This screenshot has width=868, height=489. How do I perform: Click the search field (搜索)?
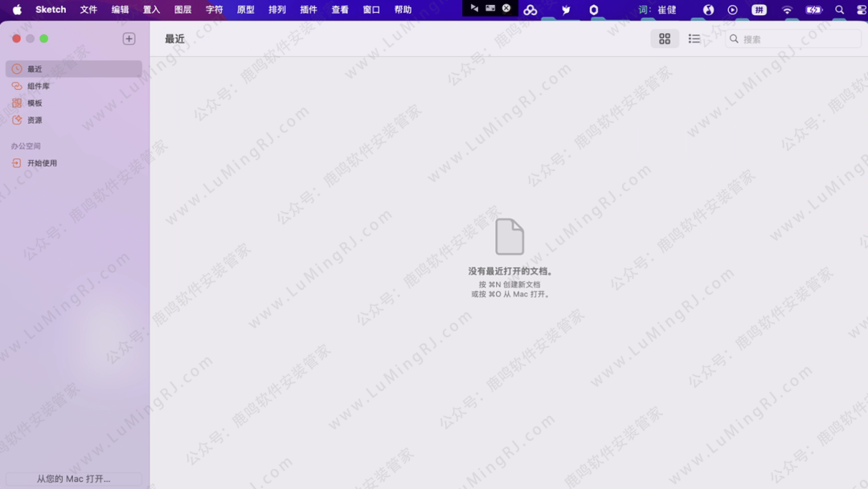tap(796, 39)
